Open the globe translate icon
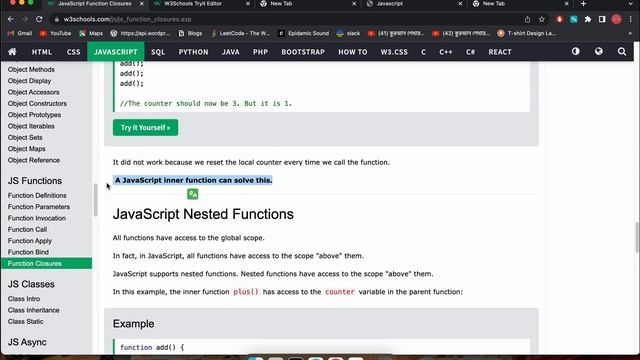The height and width of the screenshot is (360, 640). [599, 51]
